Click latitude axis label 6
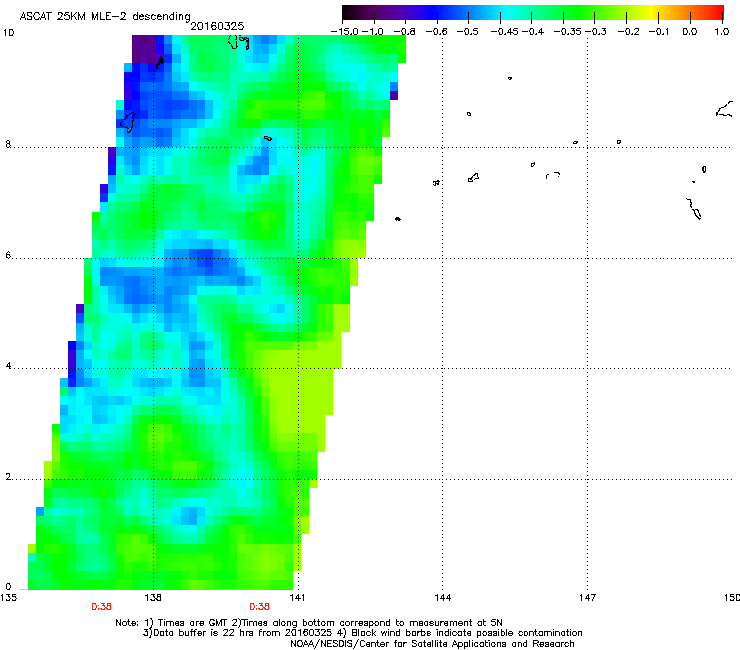The width and height of the screenshot is (740, 650). (8, 255)
